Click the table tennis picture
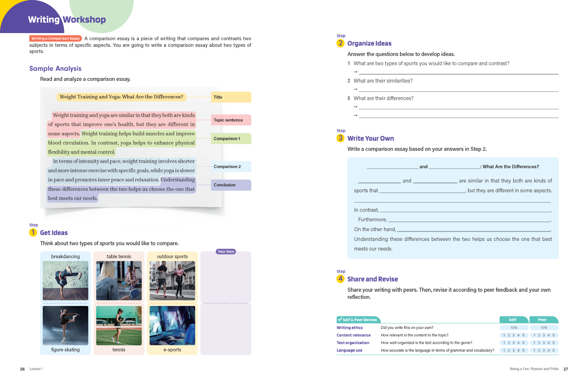The height and width of the screenshot is (385, 588). click(x=119, y=281)
